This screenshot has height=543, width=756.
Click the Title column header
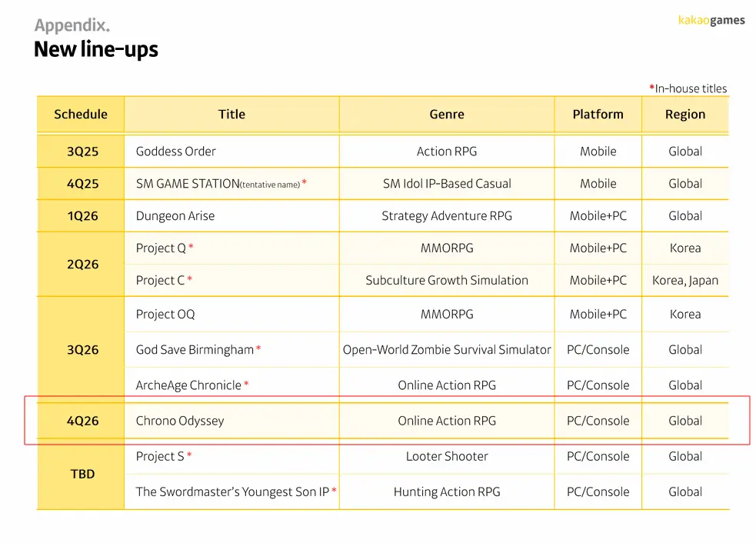pyautogui.click(x=231, y=115)
